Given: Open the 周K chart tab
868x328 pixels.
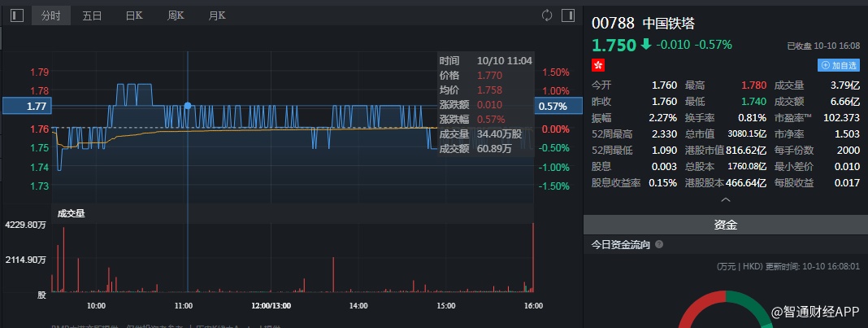Looking at the screenshot, I should tap(176, 15).
